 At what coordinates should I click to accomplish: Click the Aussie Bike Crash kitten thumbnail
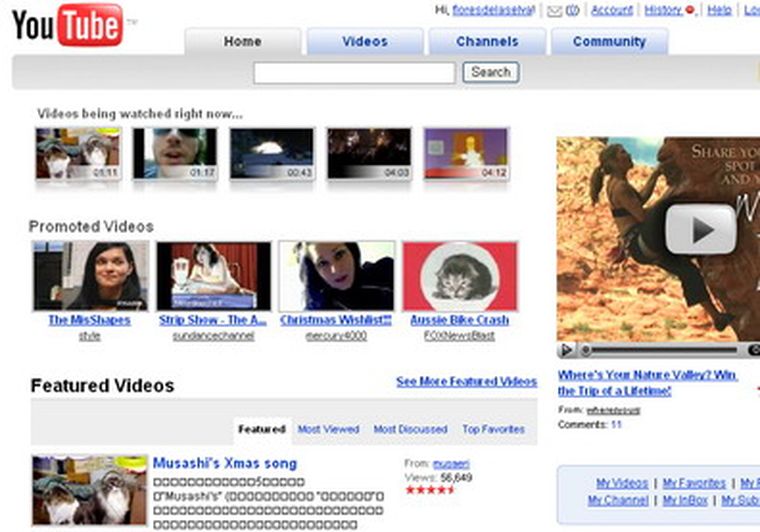click(460, 276)
